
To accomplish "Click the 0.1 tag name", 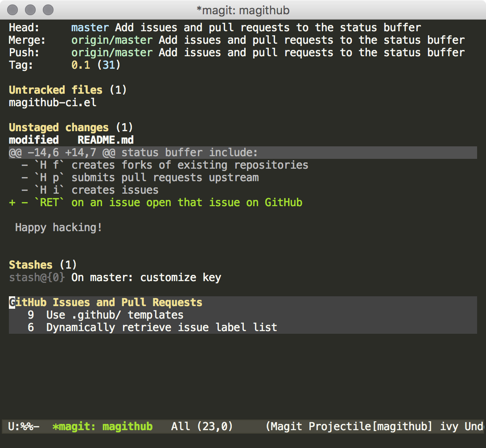I will click(81, 65).
